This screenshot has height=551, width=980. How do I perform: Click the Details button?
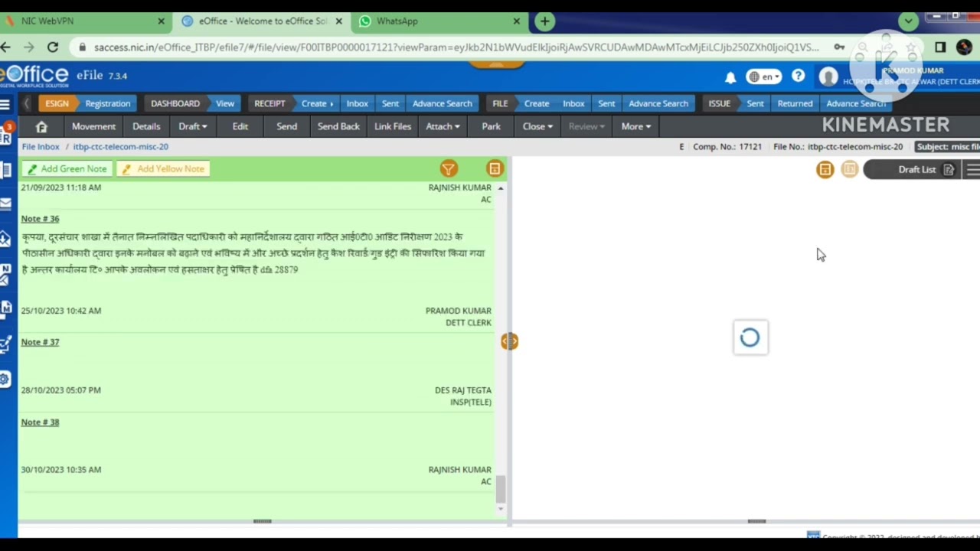[146, 126]
